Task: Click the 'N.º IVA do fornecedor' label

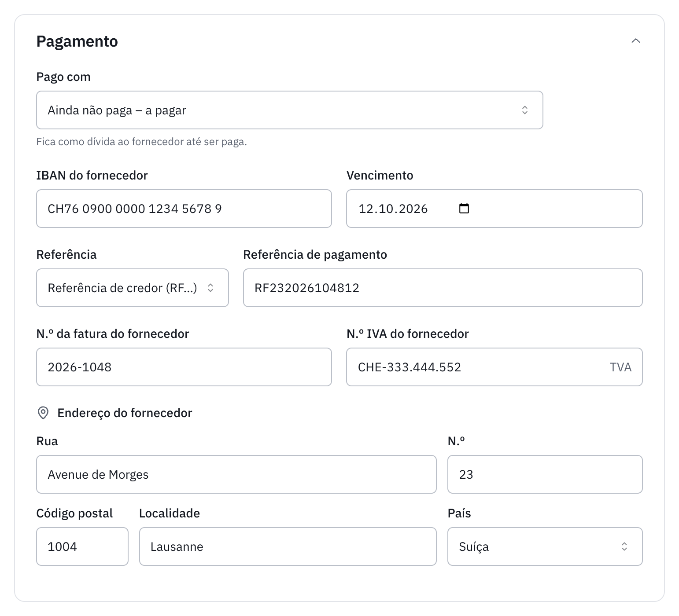Action: 407,334
